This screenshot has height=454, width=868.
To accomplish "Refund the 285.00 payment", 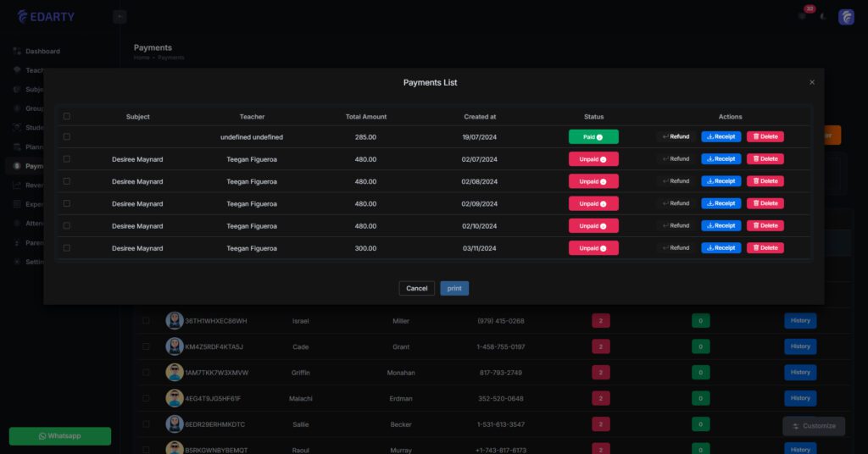I will coord(676,136).
